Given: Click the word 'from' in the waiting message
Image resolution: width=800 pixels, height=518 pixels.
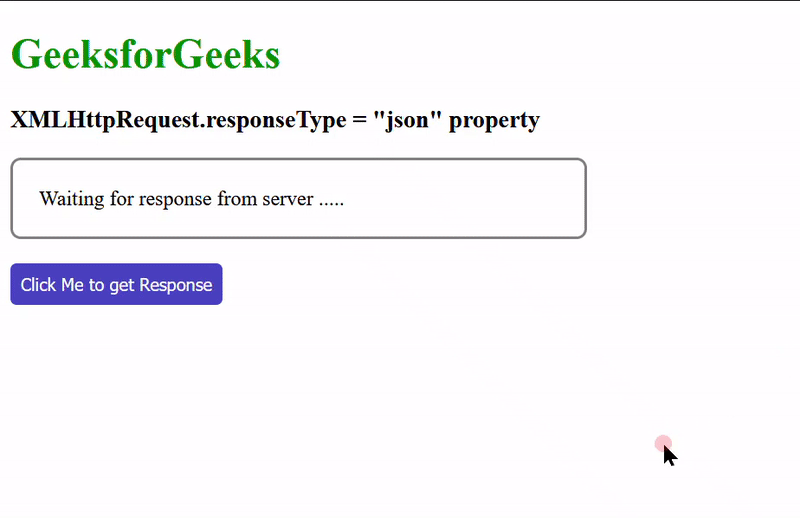Looking at the screenshot, I should pyautogui.click(x=237, y=198).
